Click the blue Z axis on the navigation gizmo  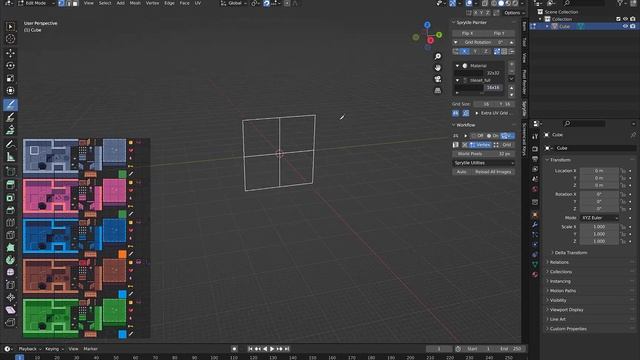(427, 25)
